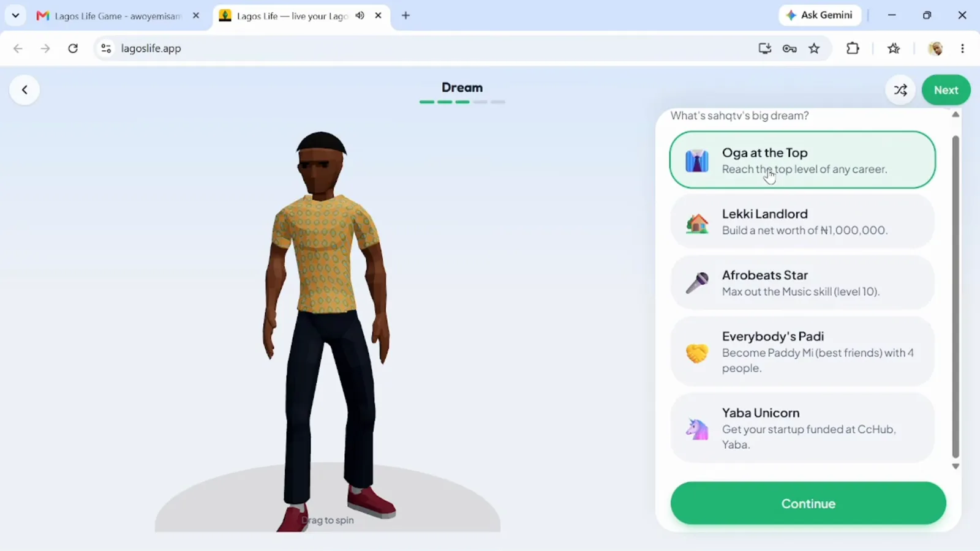Close the Gmail Lagos Life Game tab
This screenshot has width=980, height=551.
(196, 15)
